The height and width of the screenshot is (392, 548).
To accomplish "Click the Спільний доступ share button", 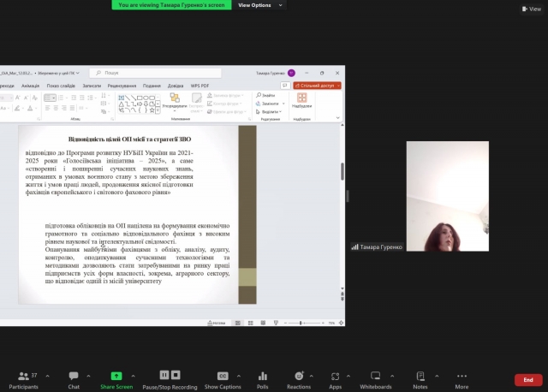I will pos(318,86).
